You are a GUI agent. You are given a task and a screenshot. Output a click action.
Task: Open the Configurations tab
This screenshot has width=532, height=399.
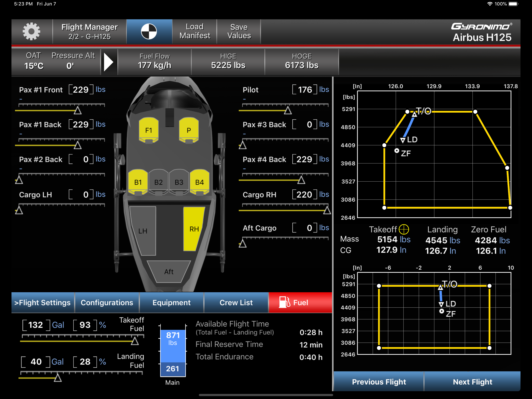click(x=107, y=303)
